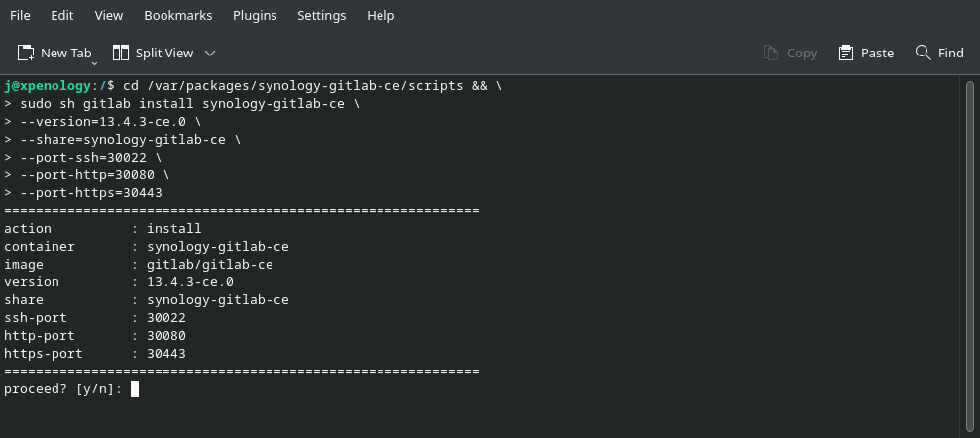Click the Split View label

[164, 54]
